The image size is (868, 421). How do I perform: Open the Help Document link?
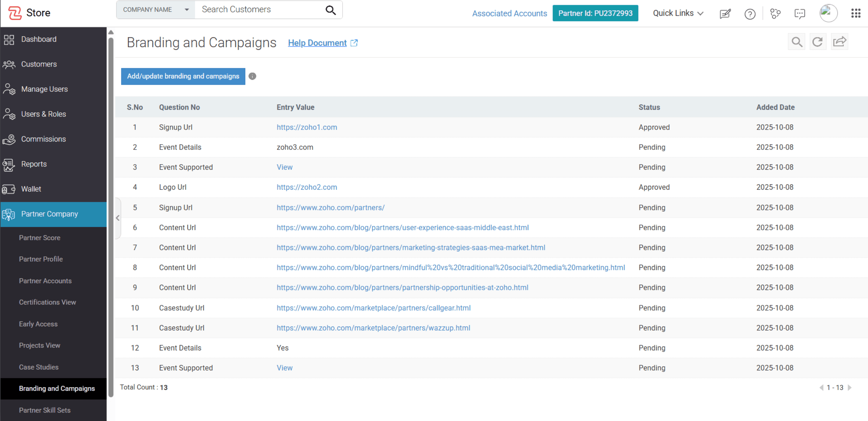click(317, 43)
